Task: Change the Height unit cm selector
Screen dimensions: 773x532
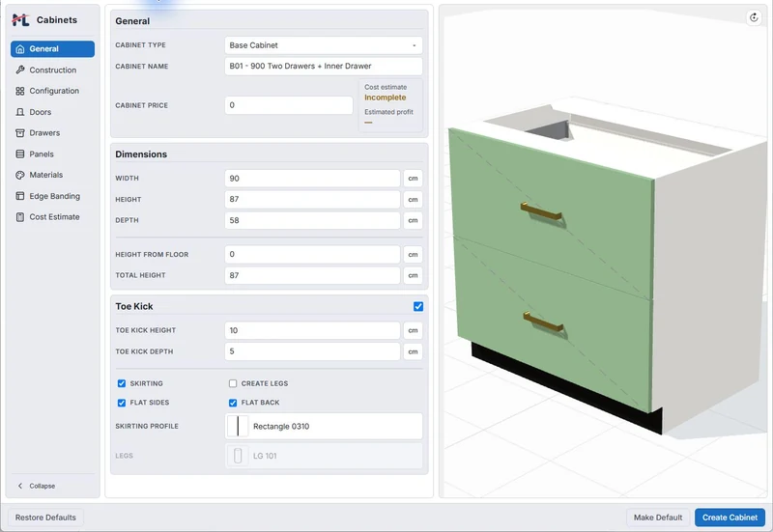Action: tap(413, 200)
